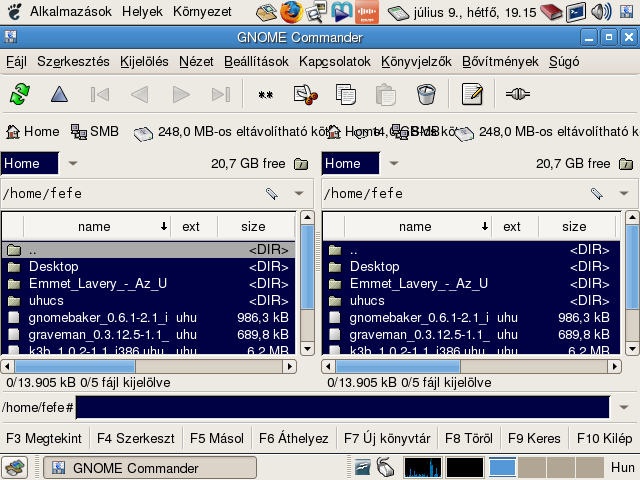Image resolution: width=640 pixels, height=480 pixels.
Task: Expand right pane Home connection dropdown
Action: click(x=393, y=163)
